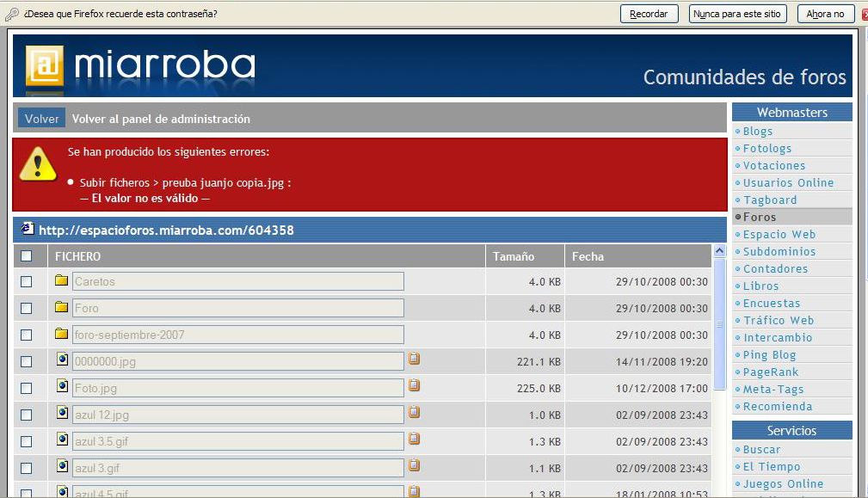Open the Caretos folder icon

click(61, 280)
